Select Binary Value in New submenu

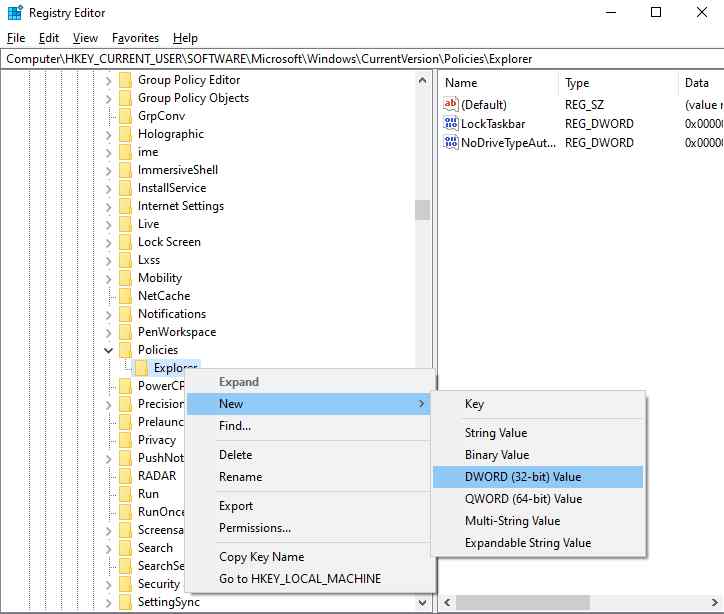point(538,455)
